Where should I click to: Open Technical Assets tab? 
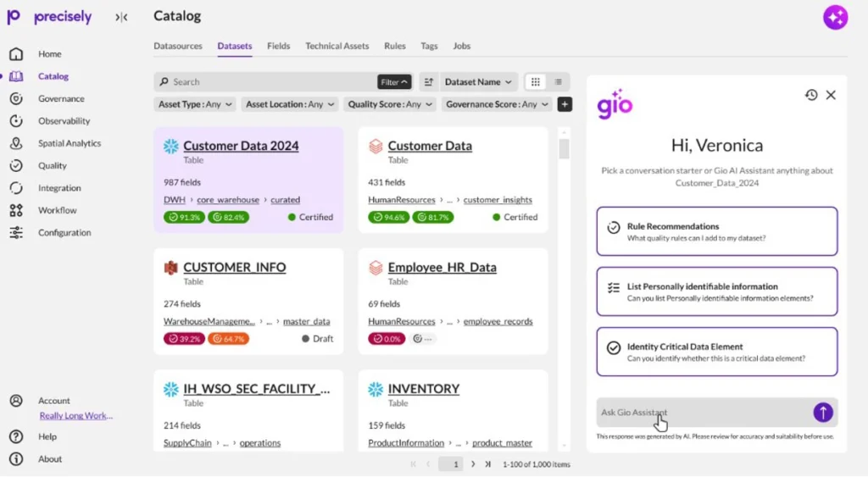coord(337,46)
